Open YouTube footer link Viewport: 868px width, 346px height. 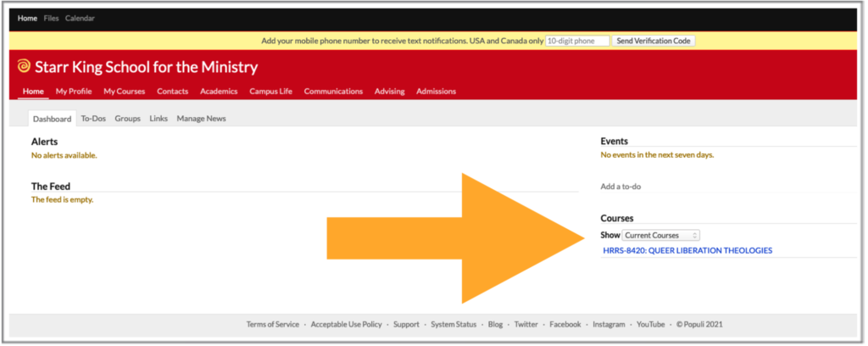[650, 325]
